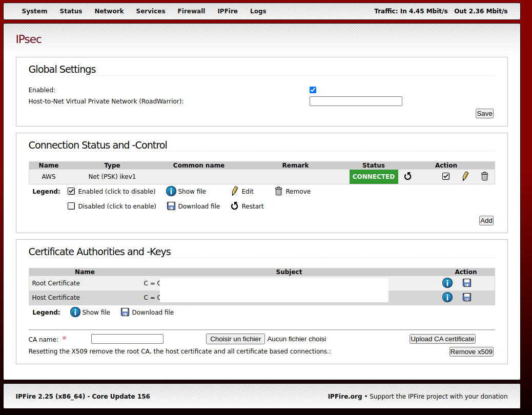Viewport: 532px width, 415px height.
Task: Click the Host Certificate row name
Action: click(x=56, y=297)
